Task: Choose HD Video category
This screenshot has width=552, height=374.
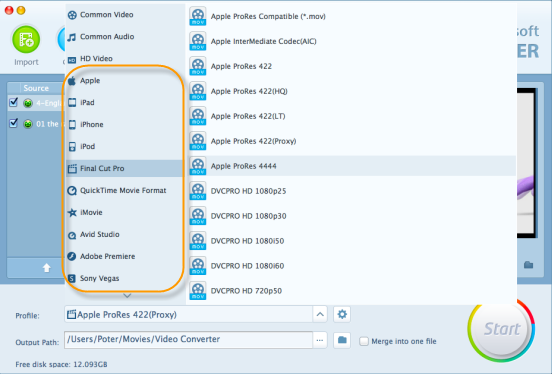Action: [x=125, y=58]
